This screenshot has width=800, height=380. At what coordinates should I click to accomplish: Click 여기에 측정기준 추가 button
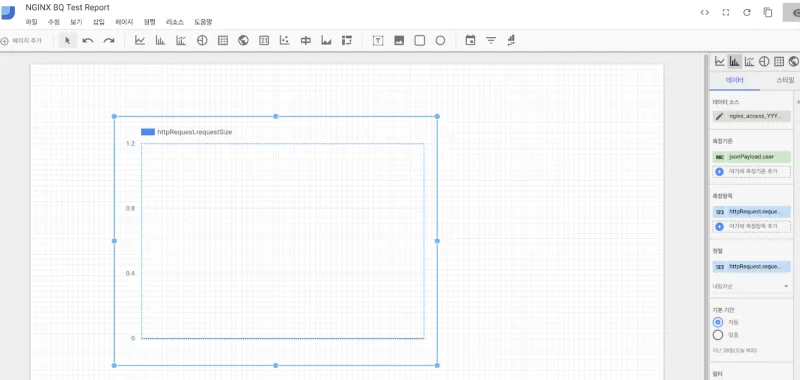pos(752,172)
